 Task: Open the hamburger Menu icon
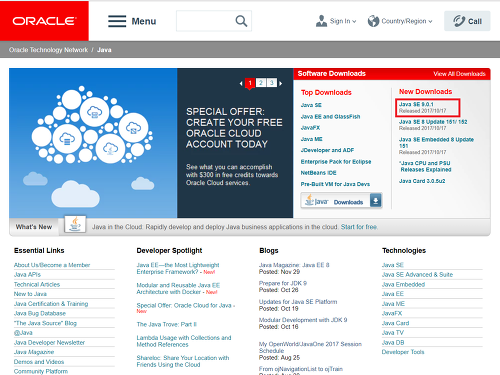117,21
